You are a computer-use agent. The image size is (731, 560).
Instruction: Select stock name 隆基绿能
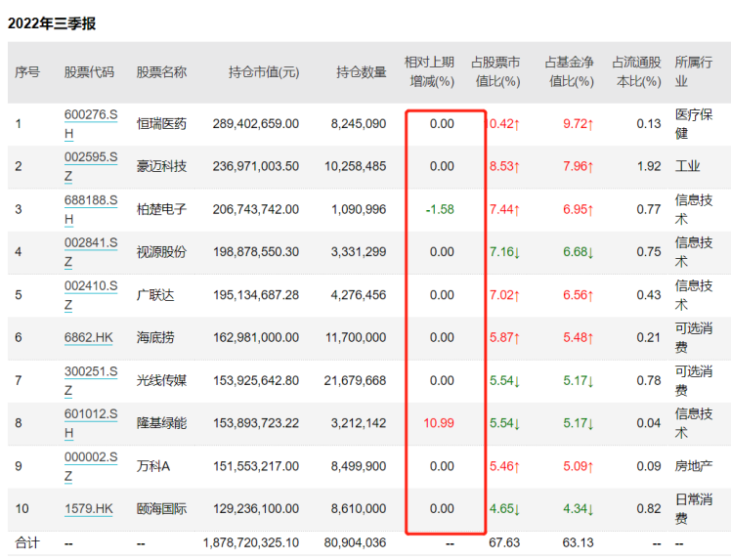[x=161, y=423]
